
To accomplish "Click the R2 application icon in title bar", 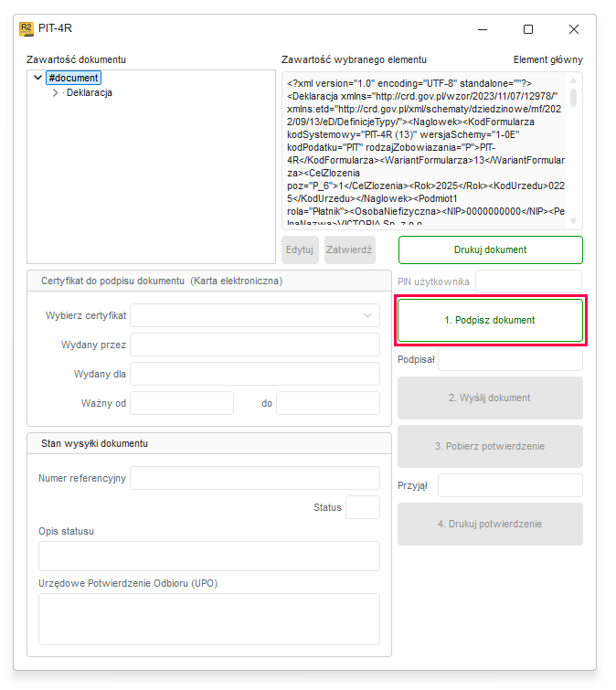I will (x=27, y=29).
